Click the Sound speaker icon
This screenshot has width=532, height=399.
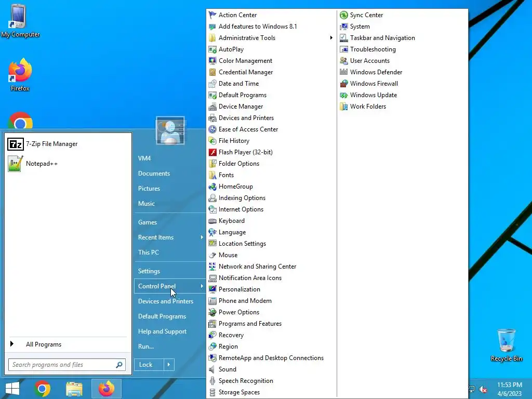pos(212,369)
